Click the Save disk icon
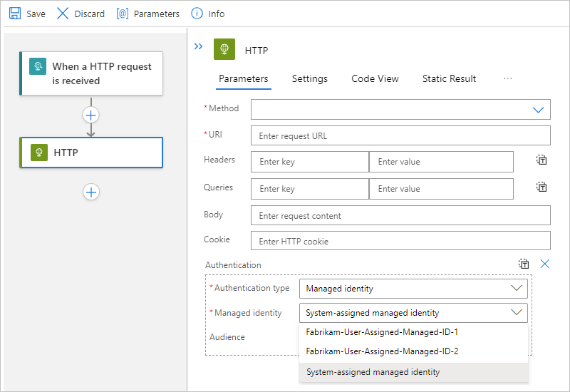The image size is (570, 392). coord(14,14)
